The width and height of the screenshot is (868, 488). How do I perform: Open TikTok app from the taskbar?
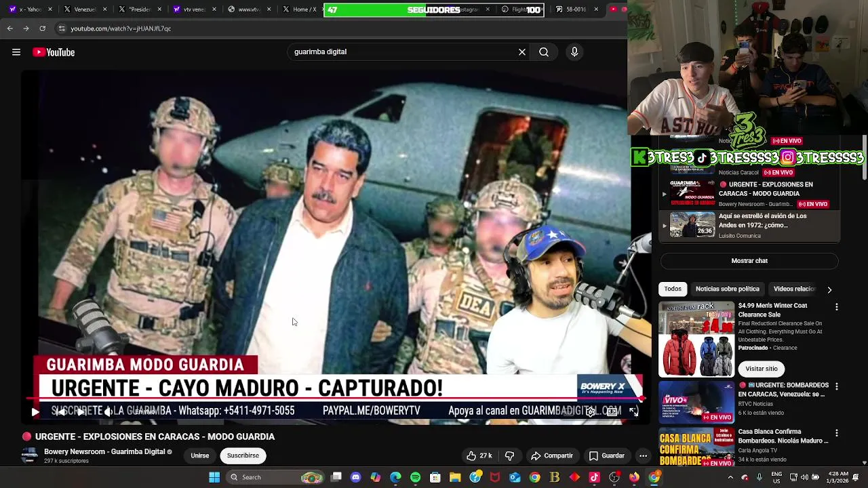(x=594, y=477)
